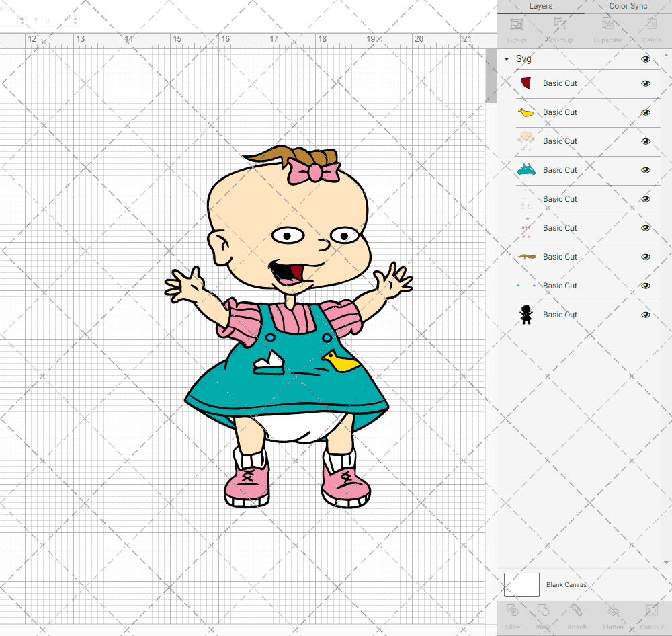Click the Slice tool icon
672x636 pixels.
coord(512,610)
